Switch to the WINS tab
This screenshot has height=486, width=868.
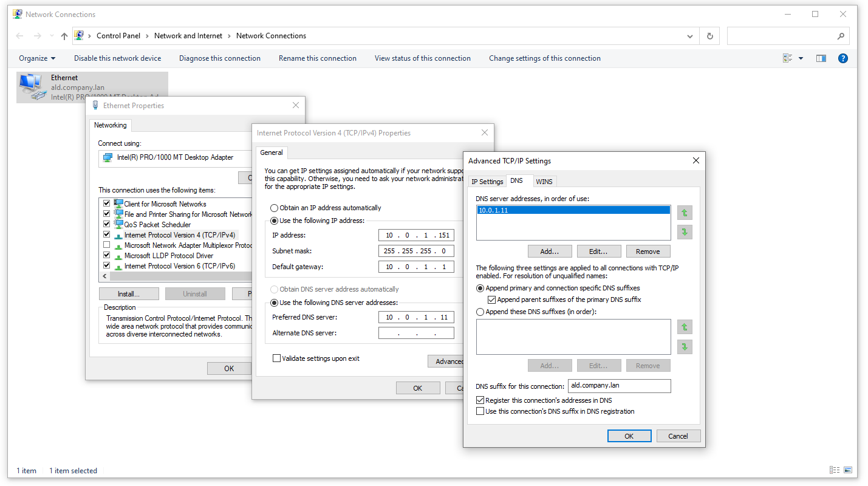(544, 182)
